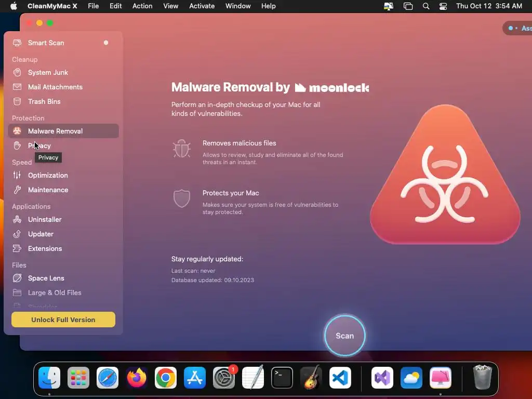Screen dimensions: 532x399
Task: Click the Large & Old Files folder icon
Action: click(17, 292)
